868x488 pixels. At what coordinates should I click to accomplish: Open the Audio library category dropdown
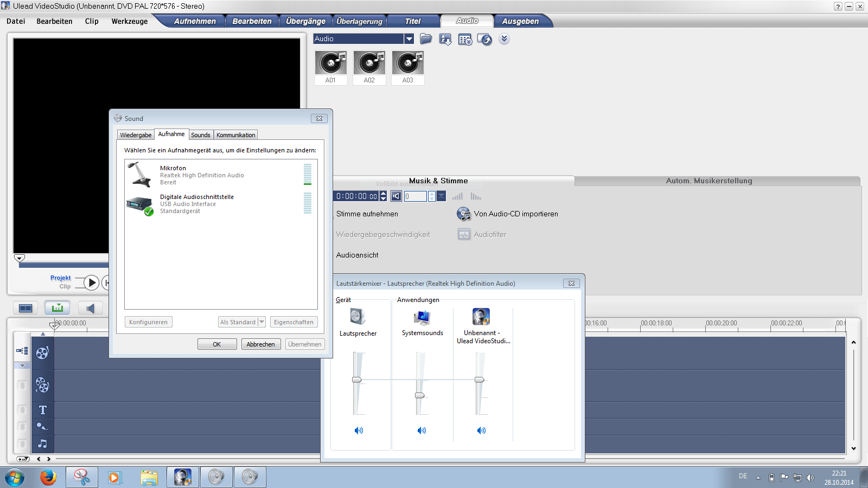click(x=409, y=39)
